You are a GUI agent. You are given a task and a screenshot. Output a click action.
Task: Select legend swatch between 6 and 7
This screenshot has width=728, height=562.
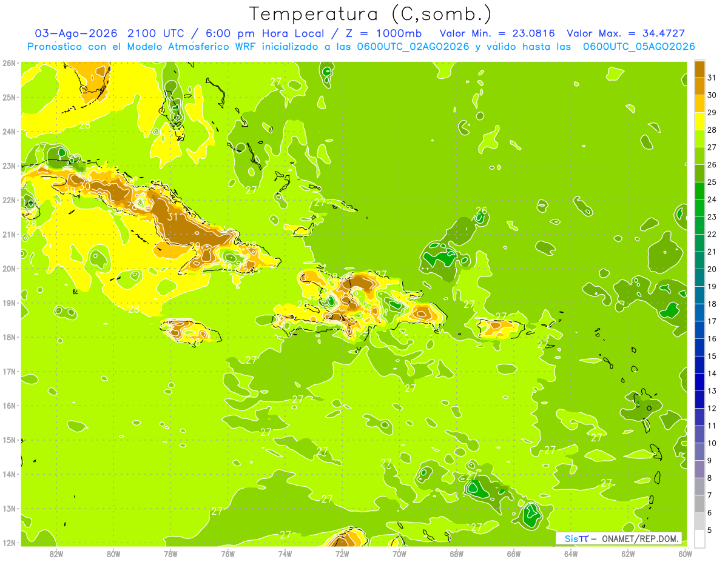(x=699, y=504)
